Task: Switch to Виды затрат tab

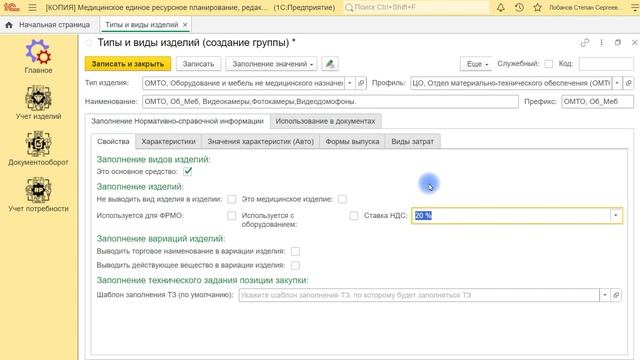Action: pos(413,142)
